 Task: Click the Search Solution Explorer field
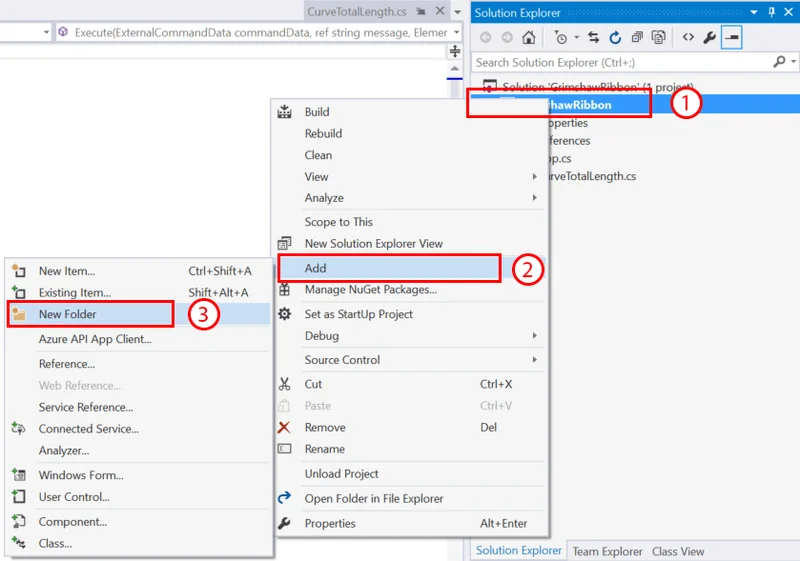tap(621, 62)
